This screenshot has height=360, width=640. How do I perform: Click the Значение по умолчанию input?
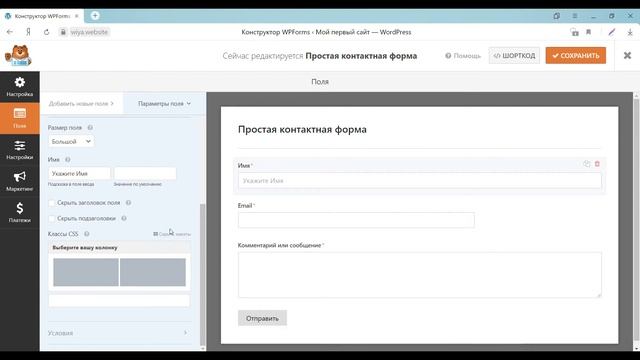145,173
